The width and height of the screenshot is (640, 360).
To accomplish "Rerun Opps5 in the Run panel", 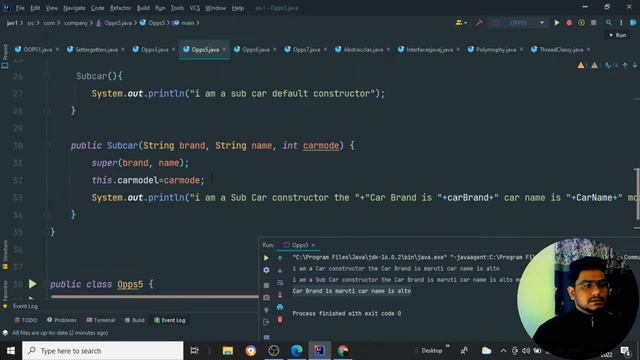I will [x=266, y=258].
